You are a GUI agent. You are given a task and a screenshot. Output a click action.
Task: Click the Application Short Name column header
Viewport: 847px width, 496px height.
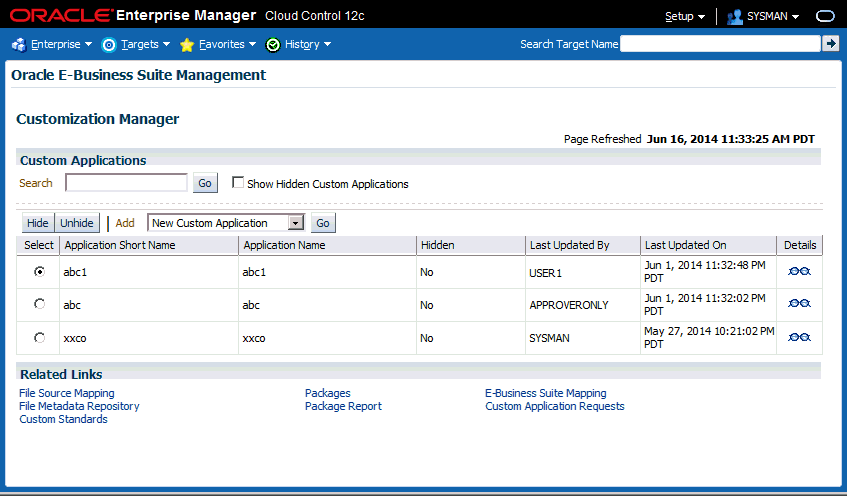[x=149, y=245]
